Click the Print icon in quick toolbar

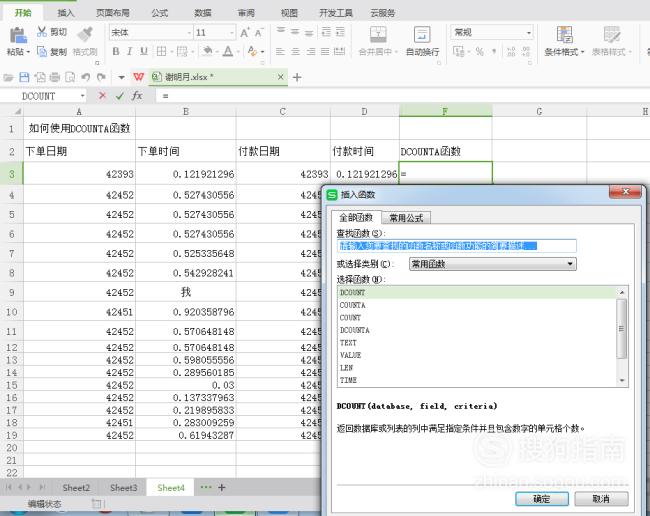click(x=55, y=77)
